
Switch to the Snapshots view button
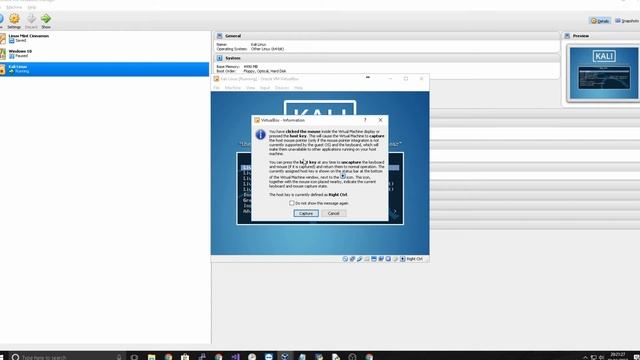(627, 21)
